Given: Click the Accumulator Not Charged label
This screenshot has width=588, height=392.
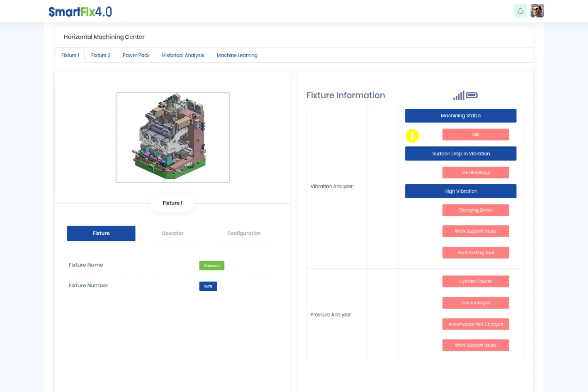Looking at the screenshot, I should 476,324.
